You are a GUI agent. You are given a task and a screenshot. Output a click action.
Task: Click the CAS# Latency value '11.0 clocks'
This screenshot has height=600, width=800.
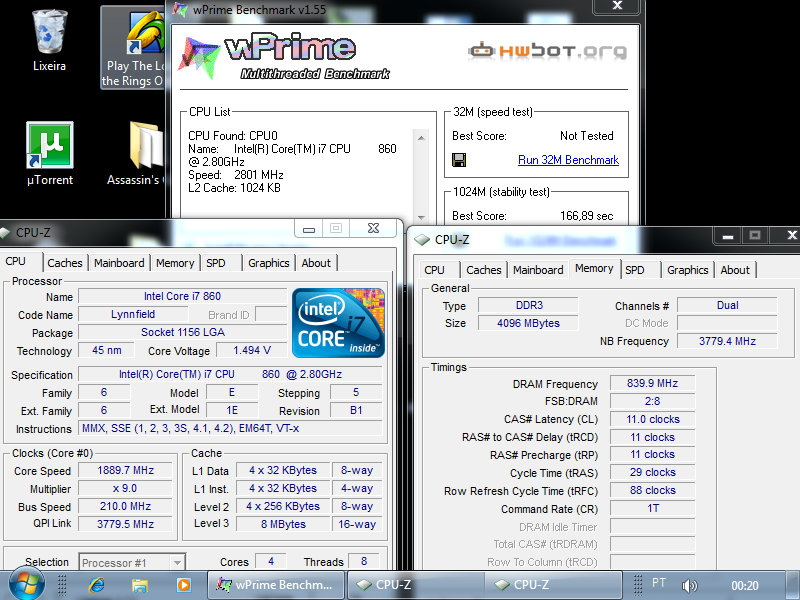tap(653, 419)
